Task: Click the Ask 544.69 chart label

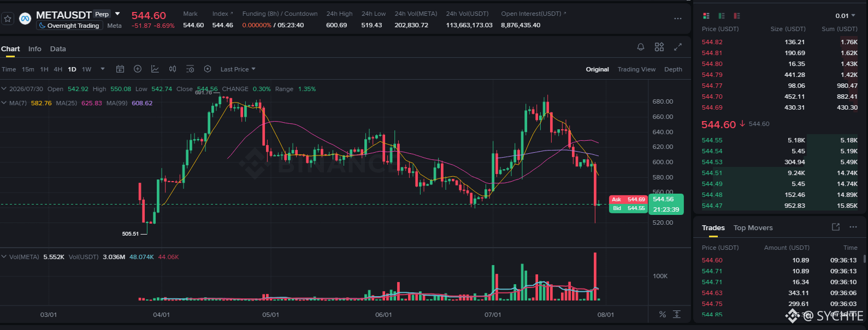Action: point(628,200)
